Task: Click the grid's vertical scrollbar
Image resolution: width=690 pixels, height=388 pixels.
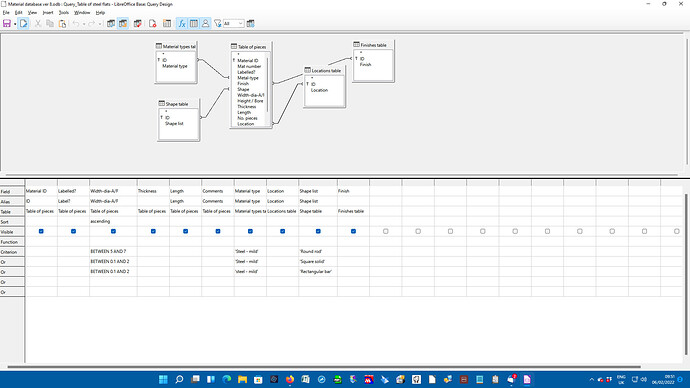Action: point(686,274)
